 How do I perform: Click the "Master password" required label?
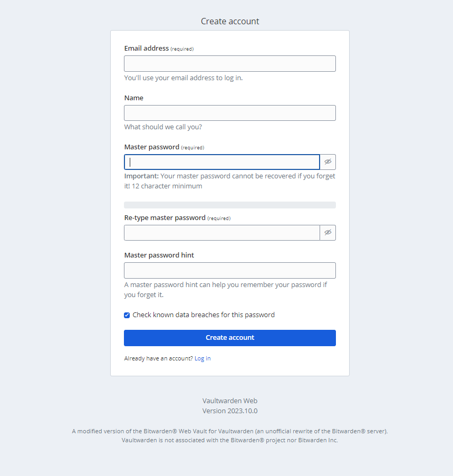(164, 147)
